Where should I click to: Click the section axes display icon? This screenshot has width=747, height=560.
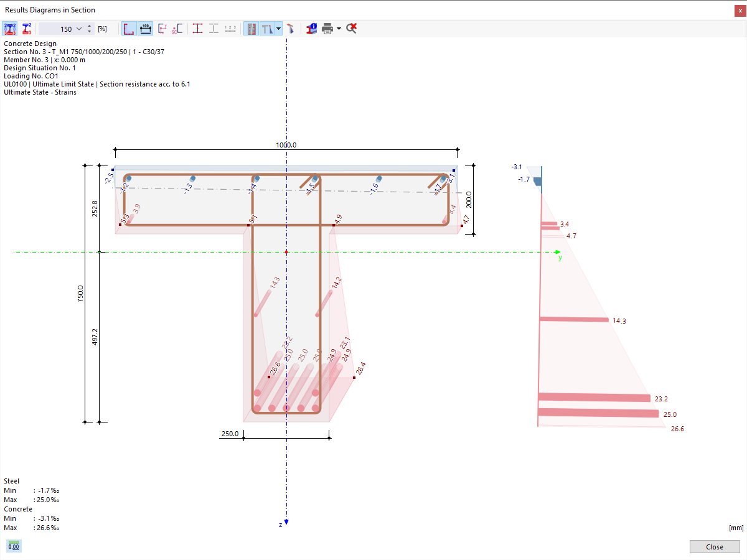click(x=162, y=29)
